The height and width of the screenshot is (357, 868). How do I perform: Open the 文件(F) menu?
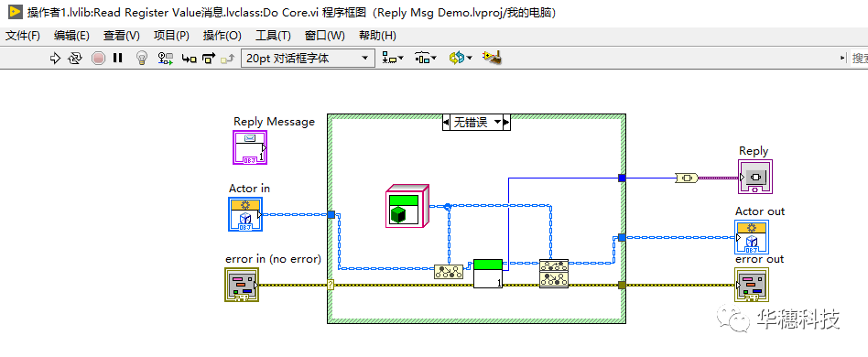click(x=23, y=36)
